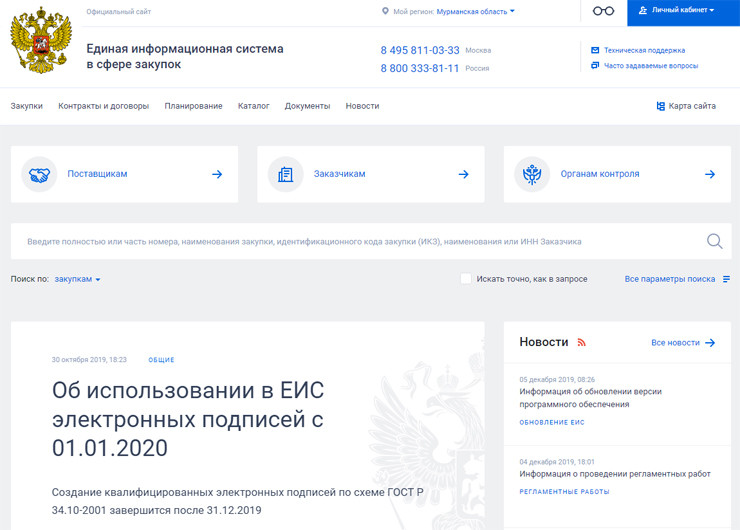740x530 pixels.
Task: Click into the procurement search input field
Action: tap(360, 241)
